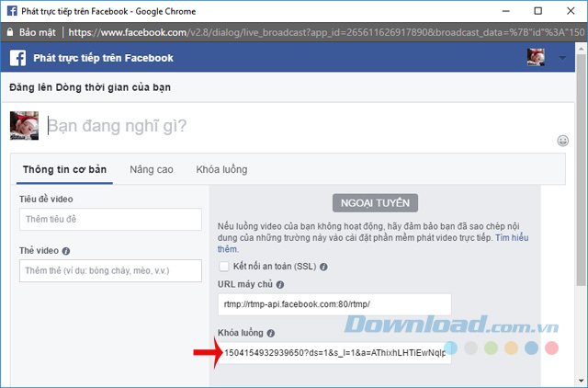This screenshot has width=588, height=388.
Task: Click the Thêm tiêu đề video title field
Action: tap(110, 220)
